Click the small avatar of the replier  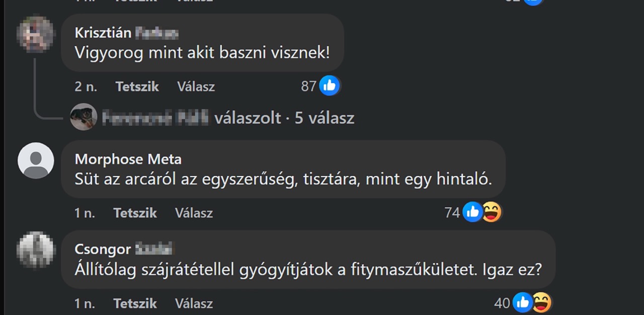pyautogui.click(x=84, y=117)
